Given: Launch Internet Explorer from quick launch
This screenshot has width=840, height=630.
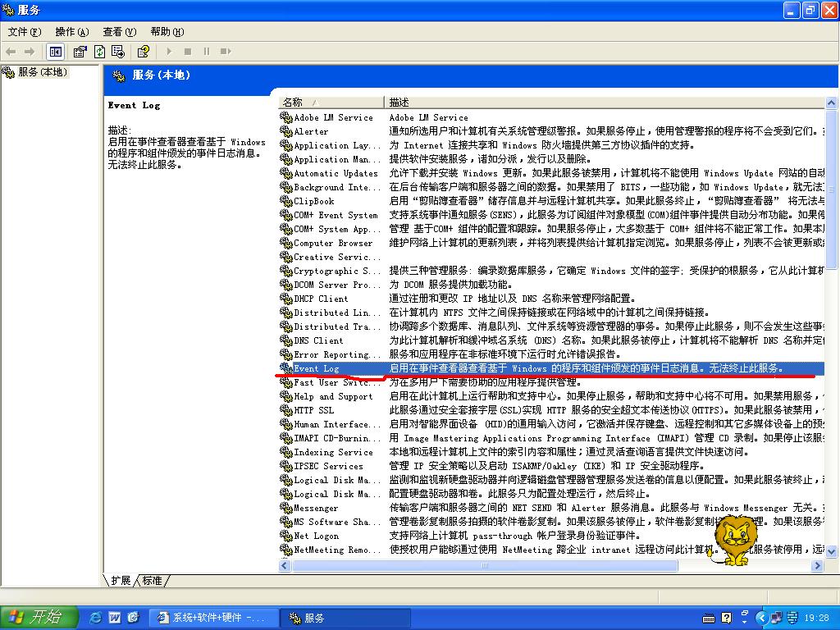Looking at the screenshot, I should 96,618.
